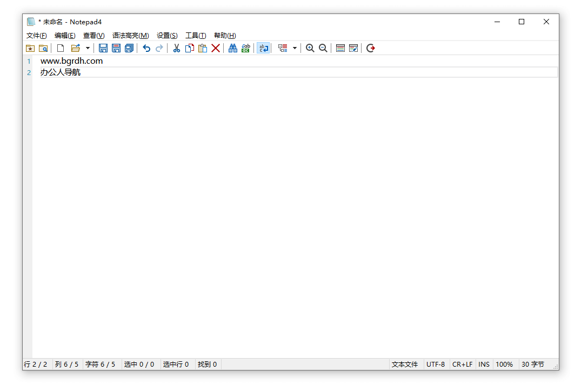Screen dimensions: 588x391
Task: Click the 100% zoom level in status bar
Action: pyautogui.click(x=505, y=364)
